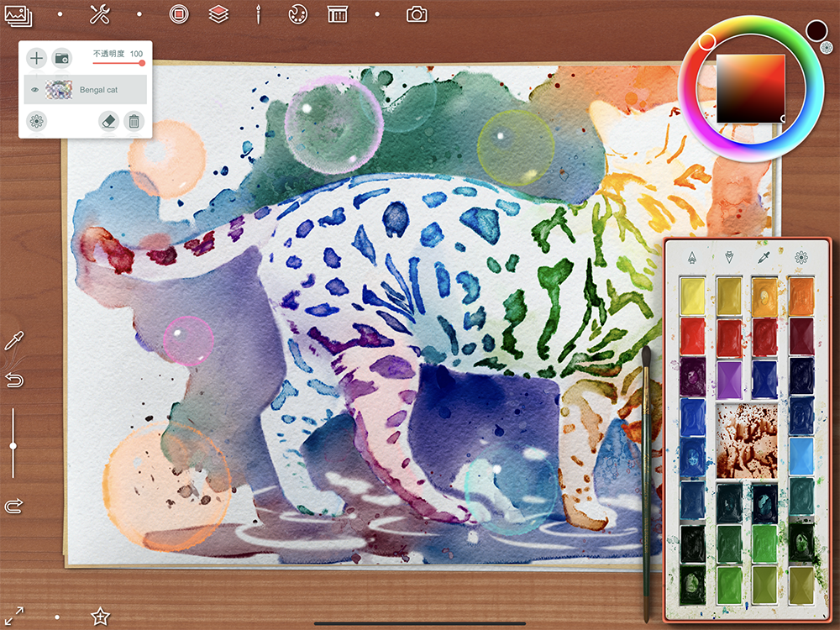The height and width of the screenshot is (630, 840).
Task: Open layer settings gear in layers panel
Action: click(x=36, y=121)
